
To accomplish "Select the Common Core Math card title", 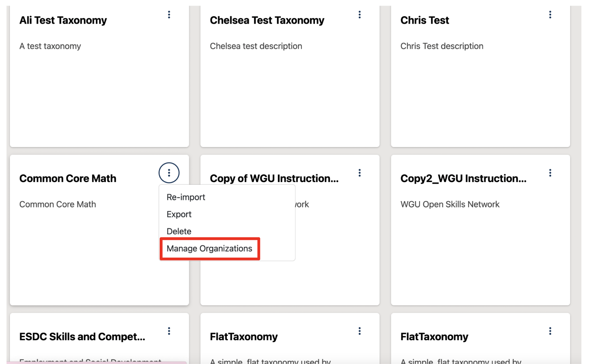I will click(x=68, y=179).
